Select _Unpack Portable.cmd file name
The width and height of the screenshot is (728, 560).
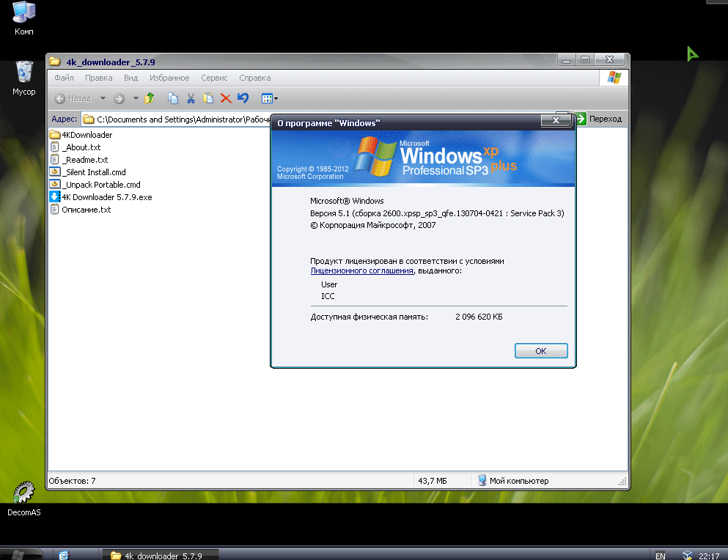point(101,185)
